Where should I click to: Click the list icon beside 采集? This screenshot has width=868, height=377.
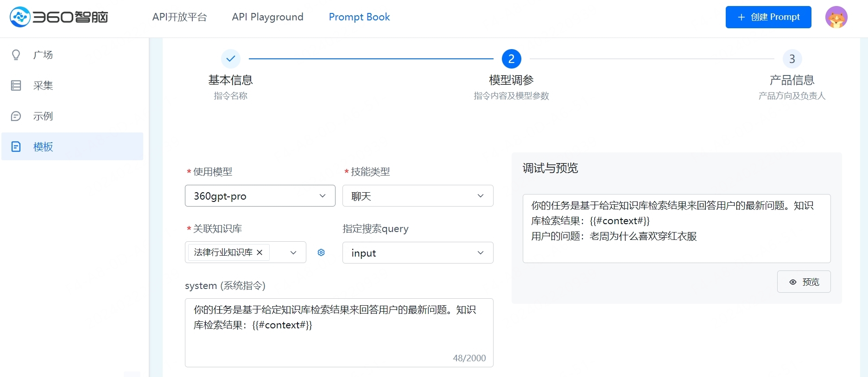(16, 86)
